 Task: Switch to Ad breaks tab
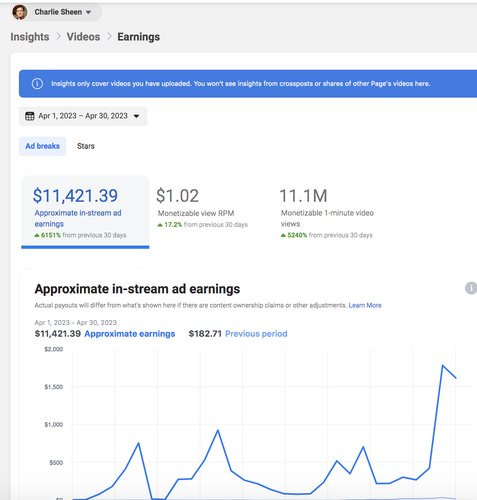43,146
